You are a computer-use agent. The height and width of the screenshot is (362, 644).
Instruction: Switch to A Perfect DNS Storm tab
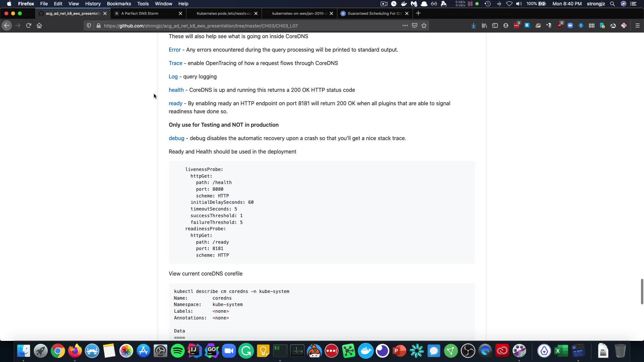[144, 13]
